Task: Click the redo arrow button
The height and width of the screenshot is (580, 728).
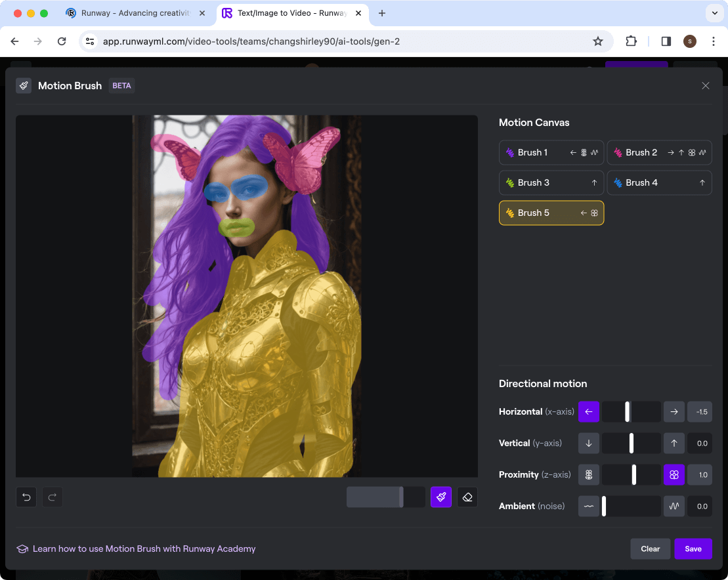Action: pyautogui.click(x=53, y=497)
